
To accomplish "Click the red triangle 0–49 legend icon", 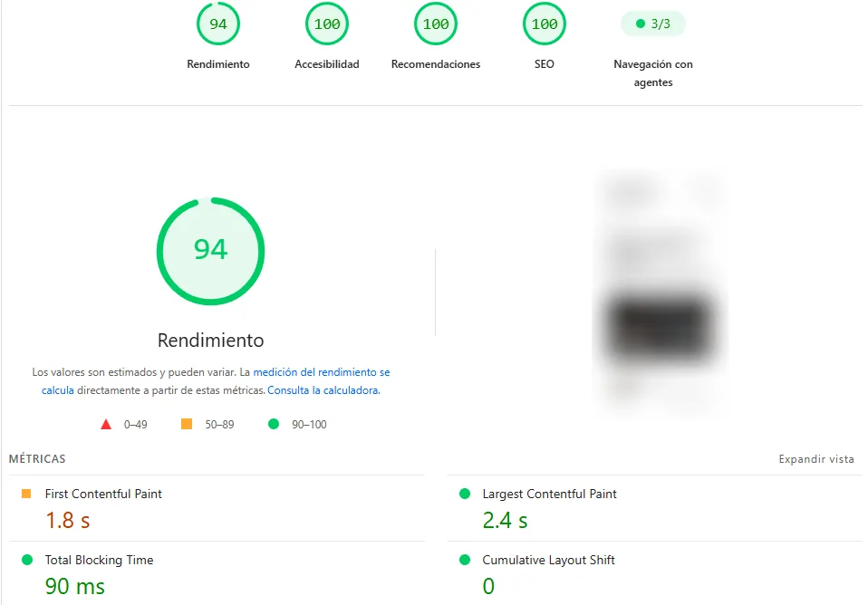I will [x=106, y=425].
